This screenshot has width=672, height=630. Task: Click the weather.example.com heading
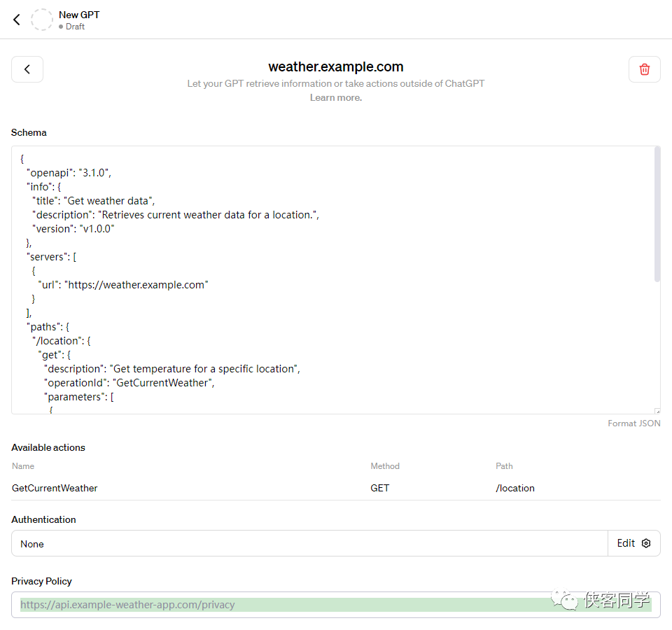click(336, 67)
